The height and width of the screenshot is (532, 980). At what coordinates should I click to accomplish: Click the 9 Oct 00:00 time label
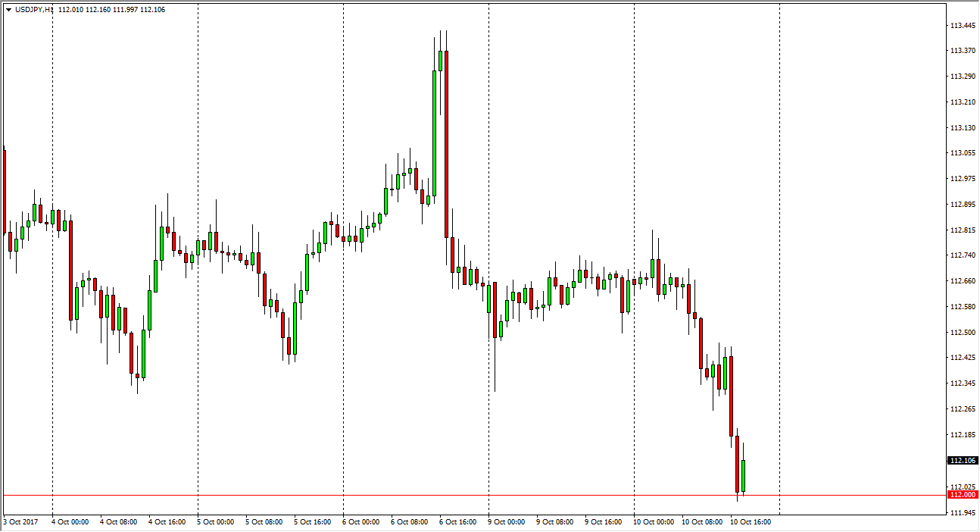506,522
